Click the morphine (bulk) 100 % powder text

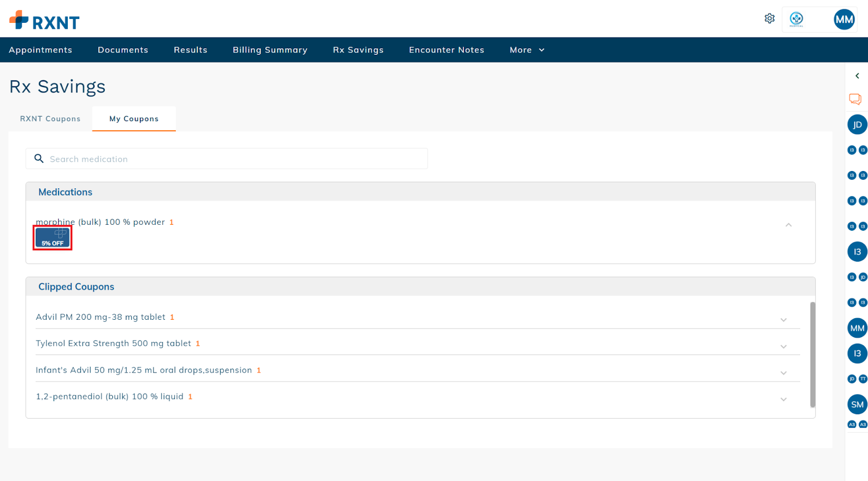pyautogui.click(x=100, y=222)
